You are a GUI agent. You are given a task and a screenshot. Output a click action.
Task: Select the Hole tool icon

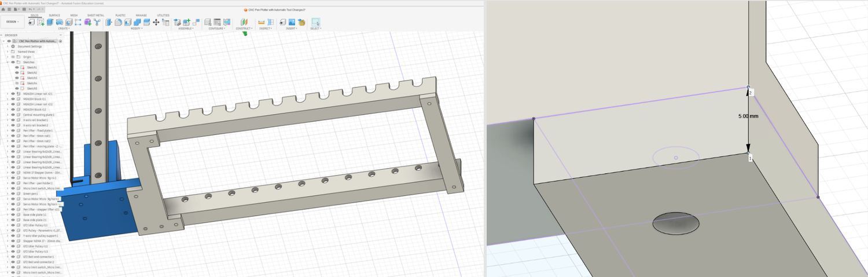pos(69,22)
